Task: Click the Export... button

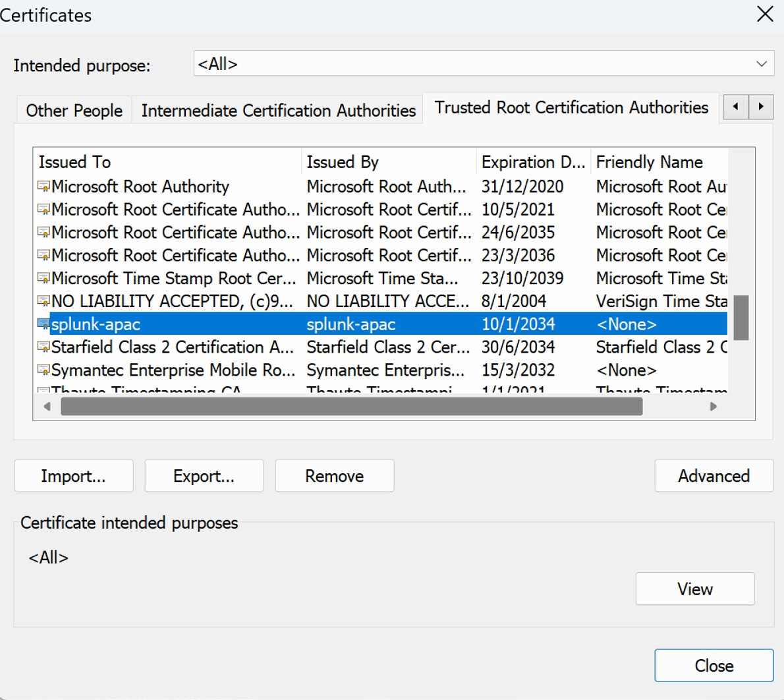Action: coord(204,476)
